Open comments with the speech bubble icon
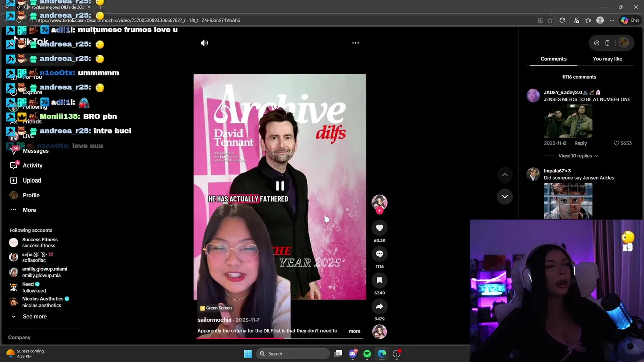 point(379,254)
